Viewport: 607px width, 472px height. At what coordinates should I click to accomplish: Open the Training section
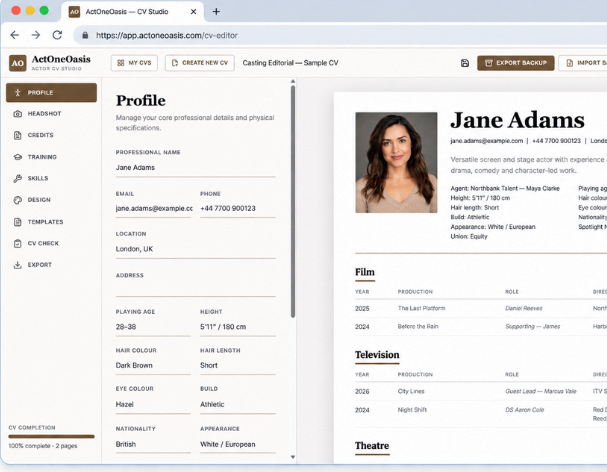(51, 157)
